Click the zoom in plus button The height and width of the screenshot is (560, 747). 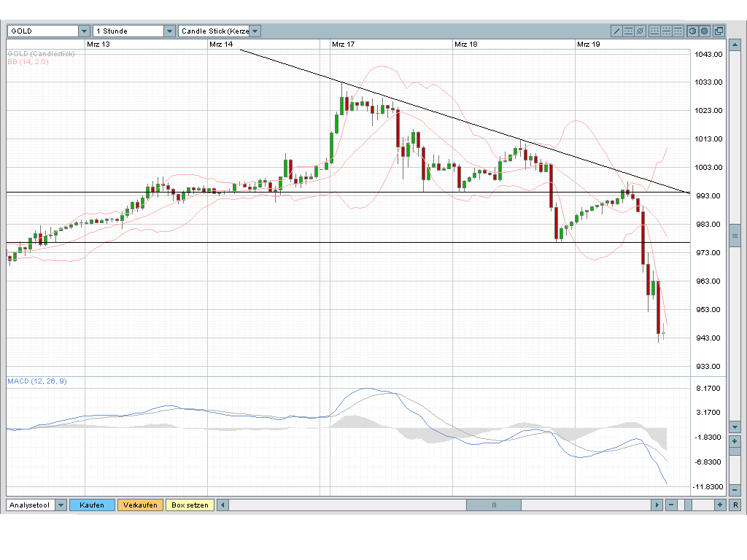tap(720, 505)
